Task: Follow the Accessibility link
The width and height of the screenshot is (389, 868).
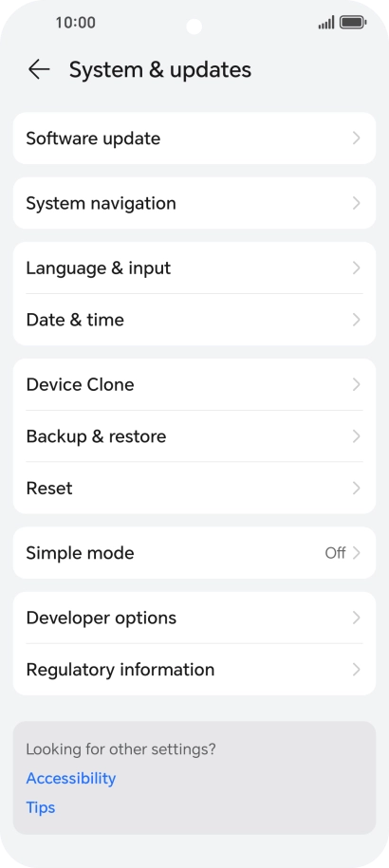Action: click(x=71, y=778)
